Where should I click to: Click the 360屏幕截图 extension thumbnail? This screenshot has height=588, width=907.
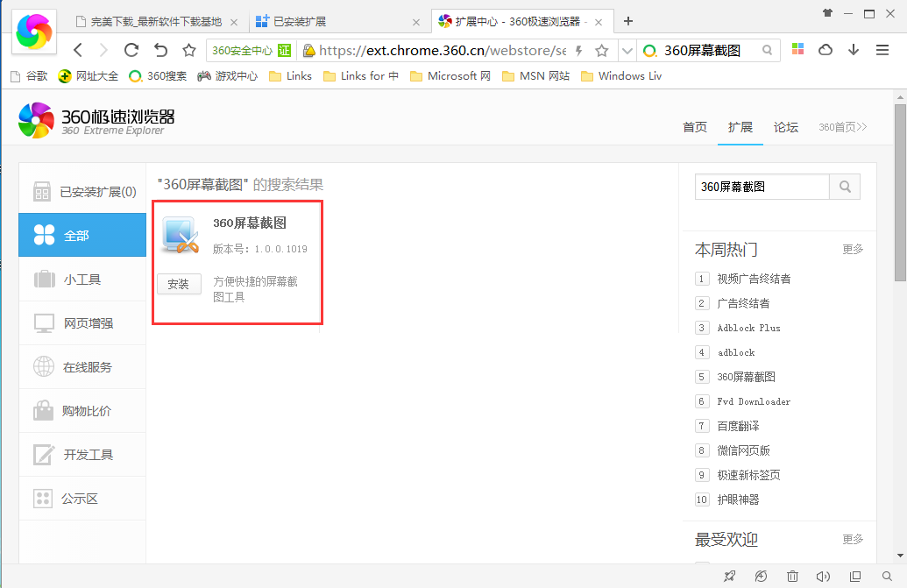click(x=181, y=236)
